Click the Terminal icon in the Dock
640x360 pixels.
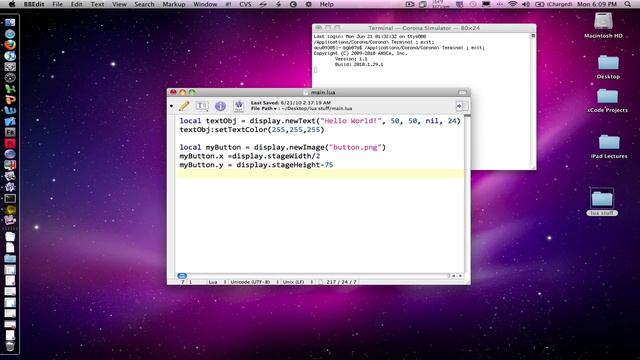tap(10, 199)
